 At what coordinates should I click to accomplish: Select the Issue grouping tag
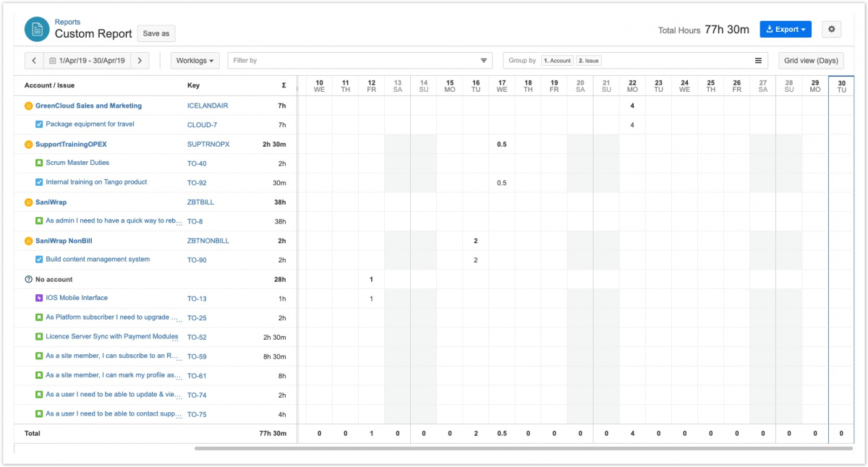(x=588, y=61)
